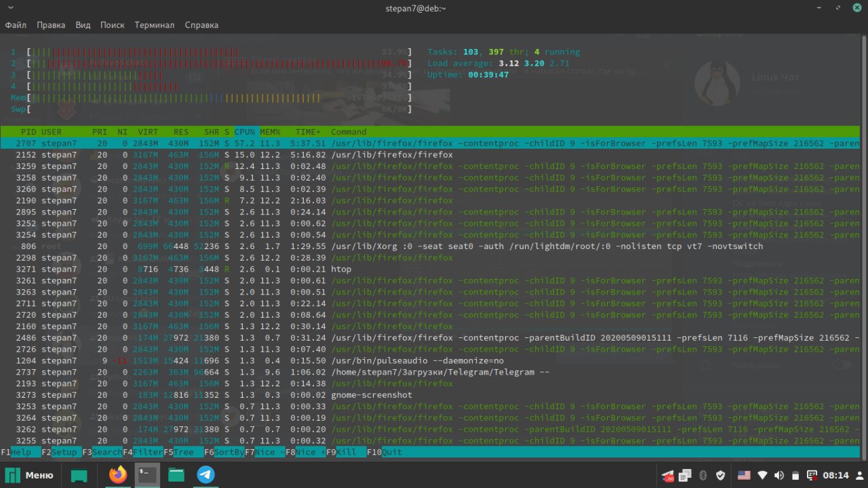Sort by PID column header

[x=28, y=132]
